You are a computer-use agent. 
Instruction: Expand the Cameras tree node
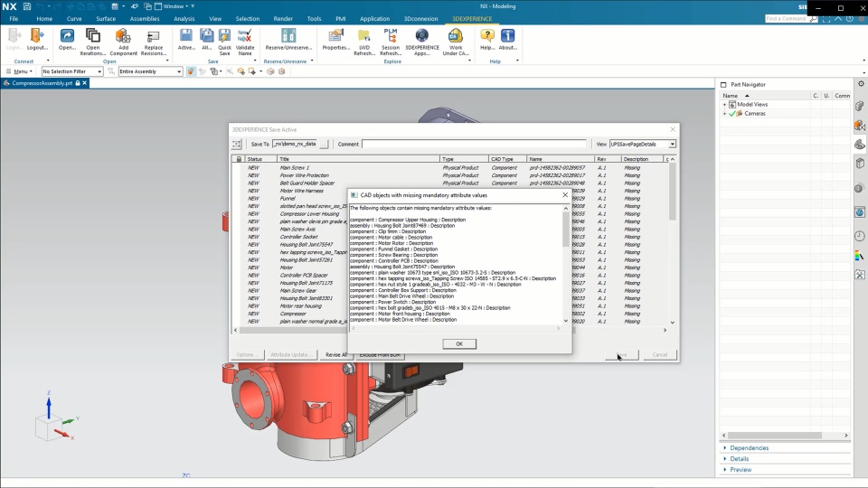click(x=724, y=114)
